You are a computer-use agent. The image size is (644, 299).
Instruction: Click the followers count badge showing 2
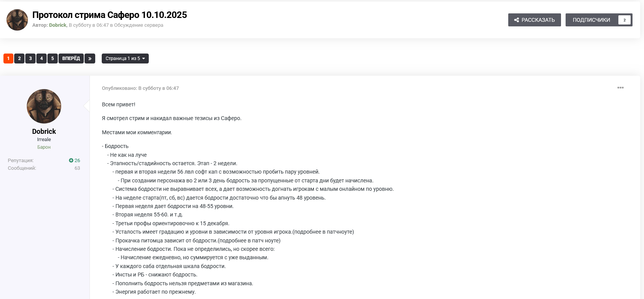coord(624,20)
